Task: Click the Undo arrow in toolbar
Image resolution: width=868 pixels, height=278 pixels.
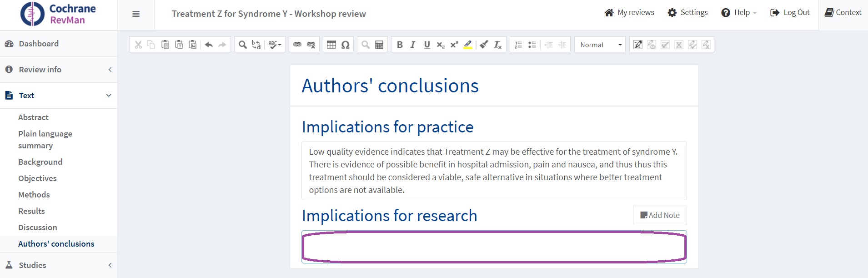Action: tap(209, 45)
